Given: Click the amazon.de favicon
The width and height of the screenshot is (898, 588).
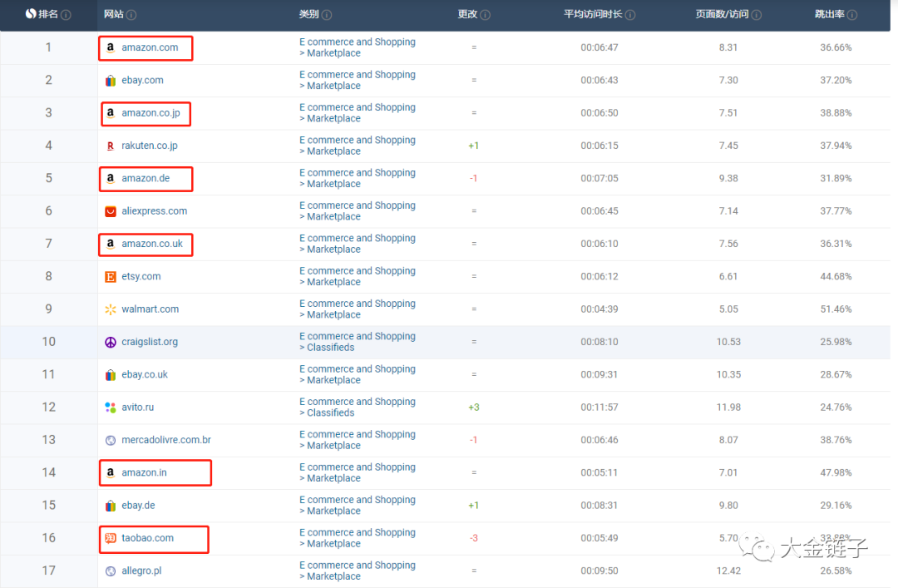Looking at the screenshot, I should 111,178.
